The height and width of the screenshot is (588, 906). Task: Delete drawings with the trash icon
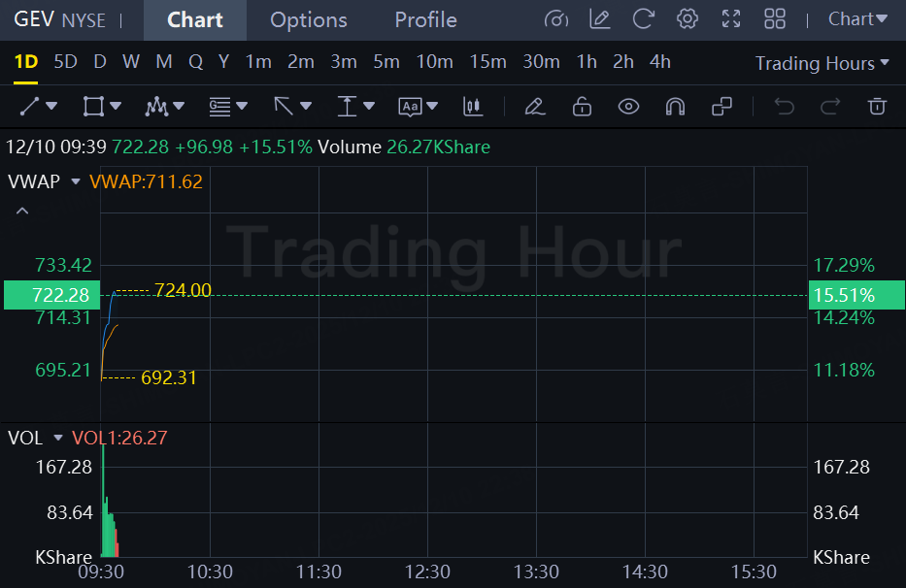coord(878,107)
